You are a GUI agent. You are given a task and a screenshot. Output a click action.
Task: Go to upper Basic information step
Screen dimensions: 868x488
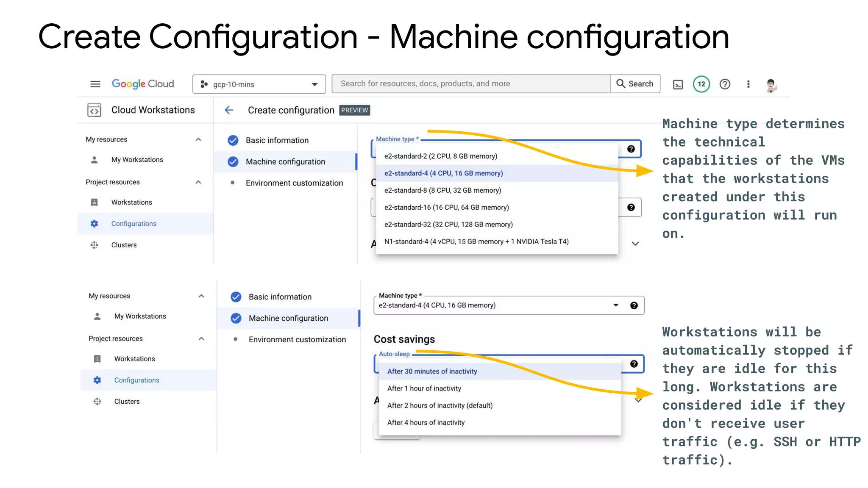(277, 140)
